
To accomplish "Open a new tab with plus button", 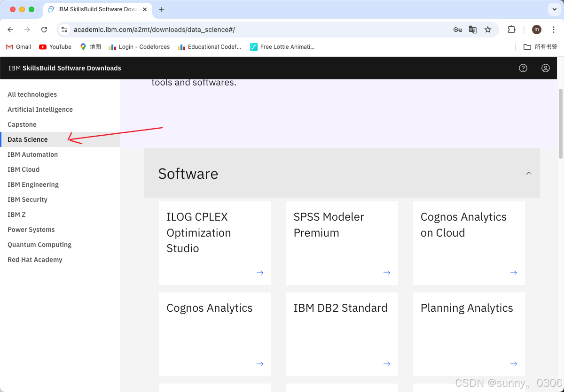I will (162, 9).
